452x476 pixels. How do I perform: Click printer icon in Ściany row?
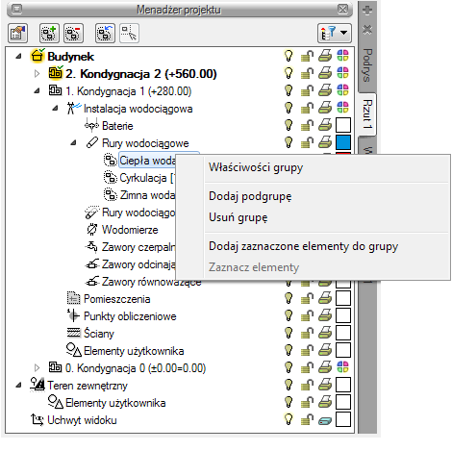tap(325, 333)
